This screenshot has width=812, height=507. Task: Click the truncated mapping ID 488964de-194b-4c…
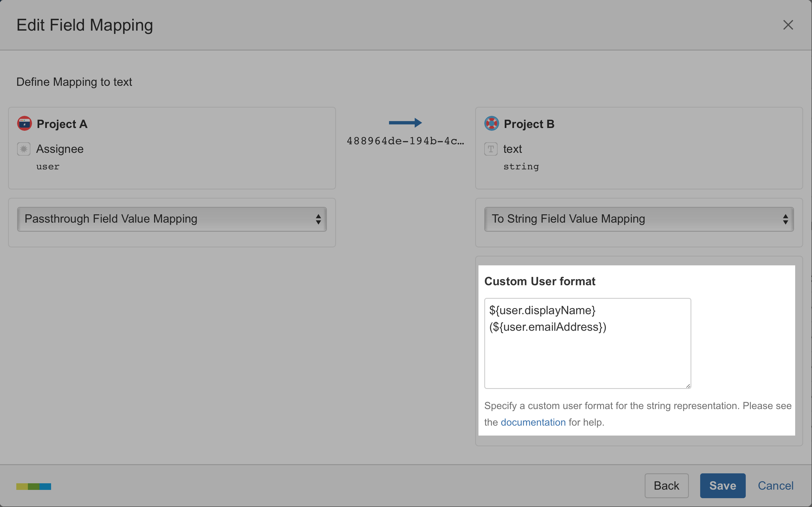[405, 141]
